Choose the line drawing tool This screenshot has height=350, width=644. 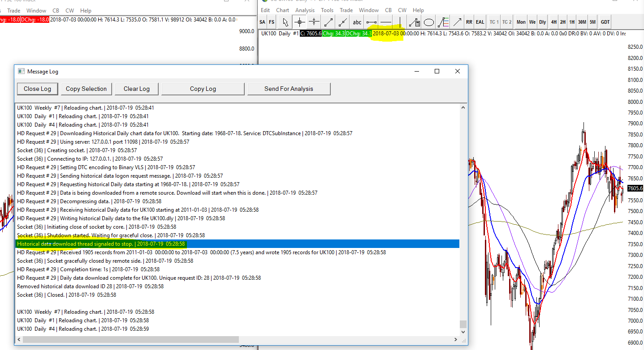point(328,22)
